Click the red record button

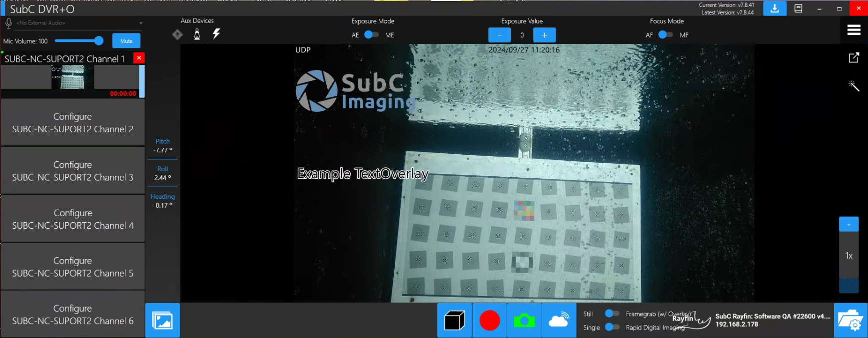[489, 321]
